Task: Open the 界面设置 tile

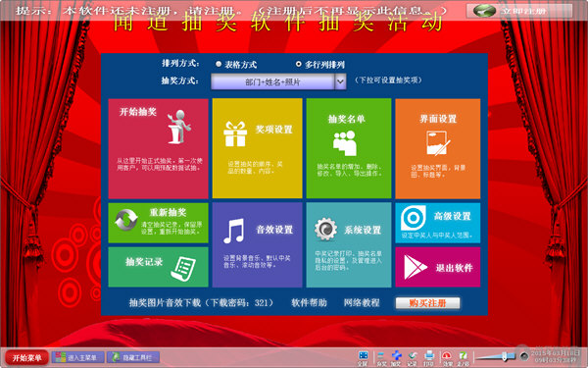Action: (438, 149)
